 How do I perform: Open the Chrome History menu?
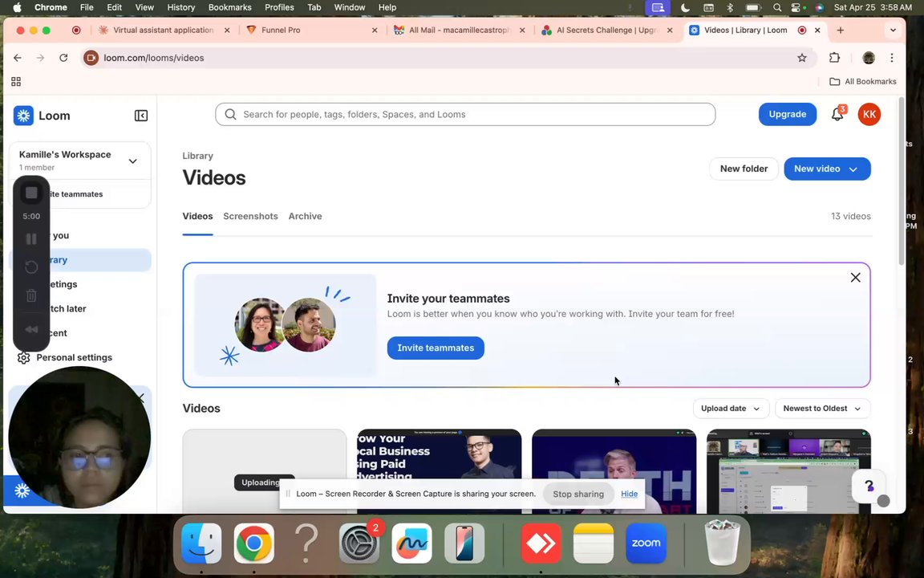click(181, 8)
